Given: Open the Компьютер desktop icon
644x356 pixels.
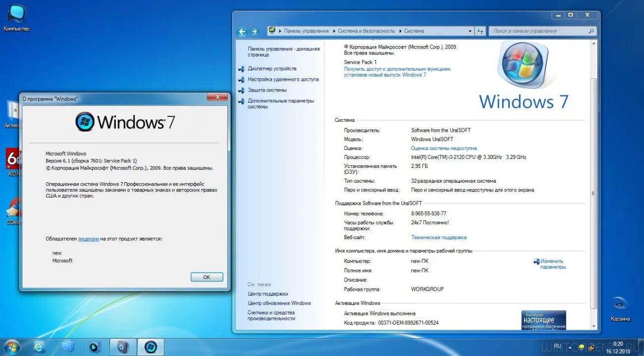Looking at the screenshot, I should point(16,18).
